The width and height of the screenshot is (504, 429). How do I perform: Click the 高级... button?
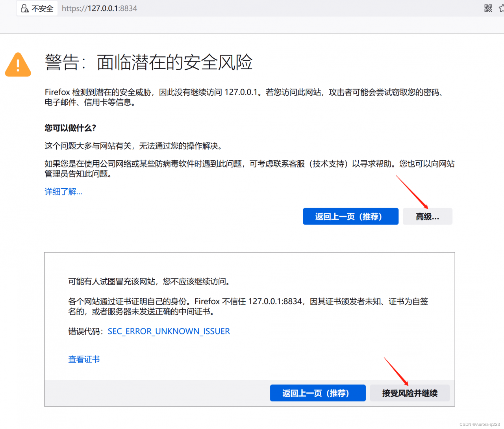click(428, 216)
